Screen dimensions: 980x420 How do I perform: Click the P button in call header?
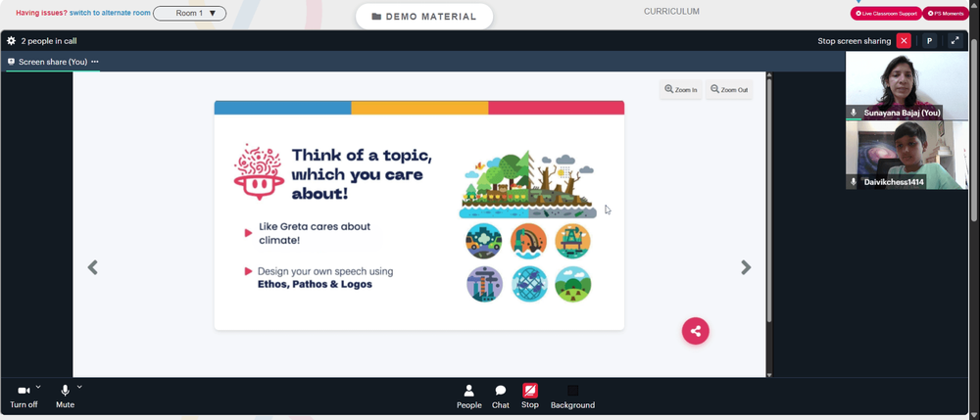(x=929, y=41)
